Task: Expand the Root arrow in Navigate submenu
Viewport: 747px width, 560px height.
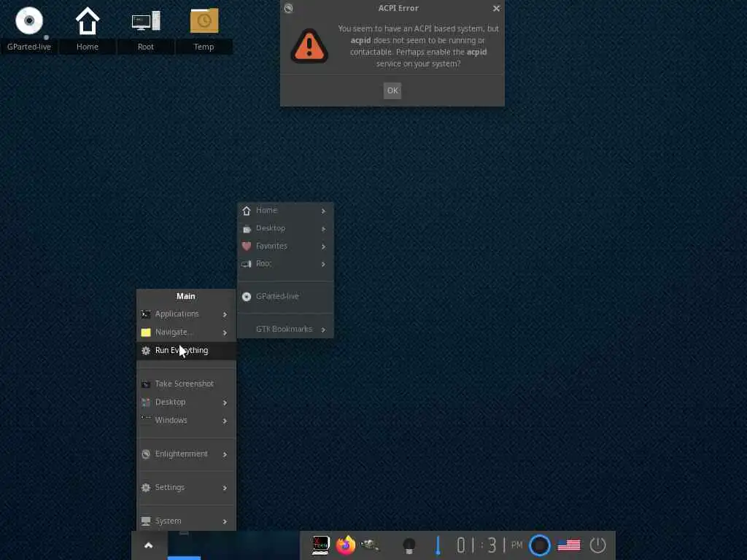Action: [x=323, y=264]
